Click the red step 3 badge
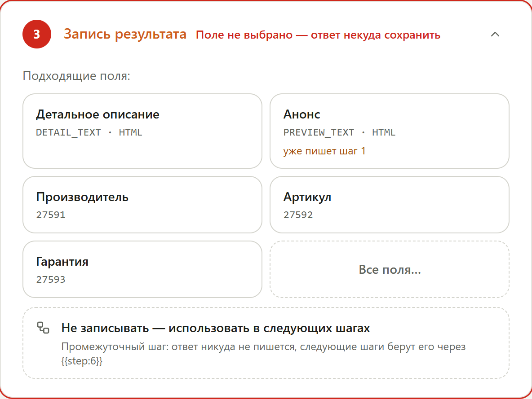This screenshot has height=399, width=532. (37, 34)
